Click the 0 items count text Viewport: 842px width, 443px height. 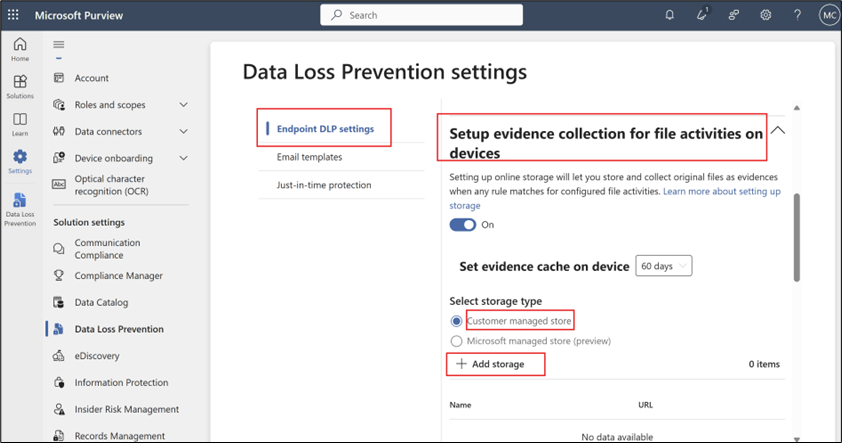click(764, 364)
